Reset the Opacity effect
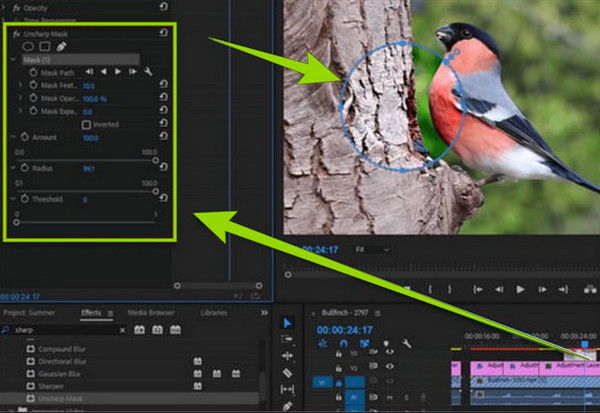This screenshot has width=600, height=413. coord(163,7)
